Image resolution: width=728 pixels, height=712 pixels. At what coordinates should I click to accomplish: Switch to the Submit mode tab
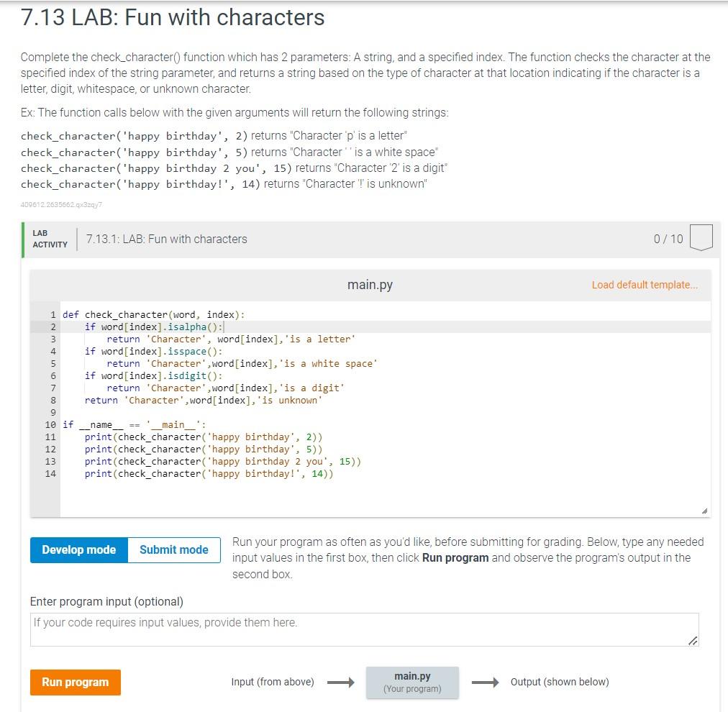tap(173, 549)
